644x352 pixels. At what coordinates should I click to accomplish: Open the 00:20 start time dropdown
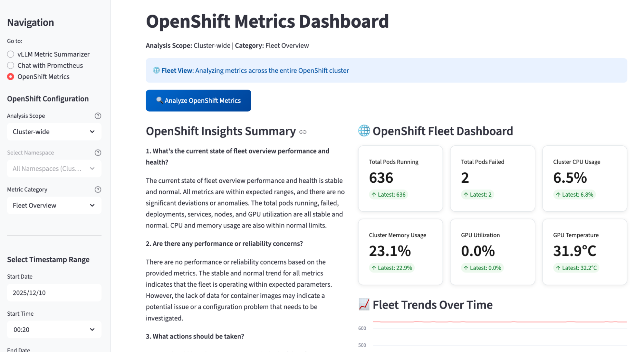(x=54, y=329)
